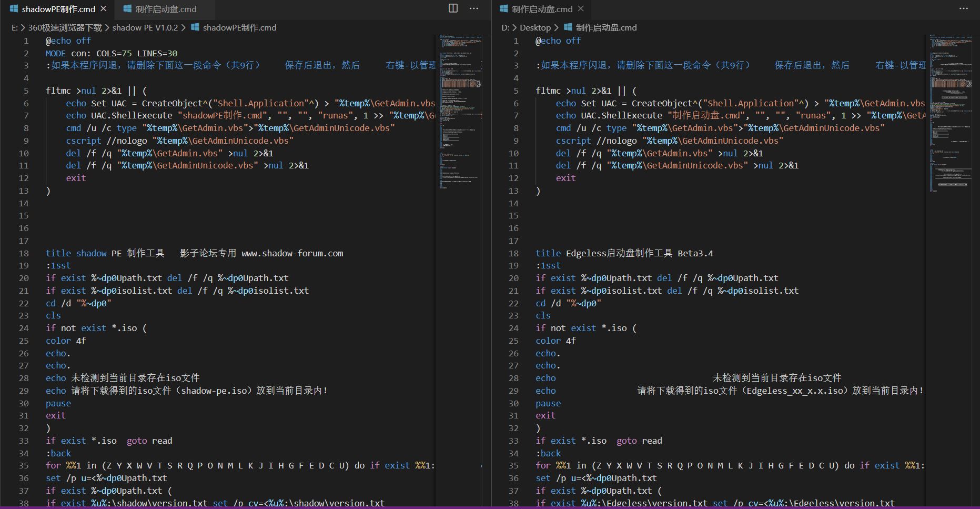The image size is (980, 509).
Task: Click the www.shadow-forum.com address on line 18
Action: pyautogui.click(x=292, y=253)
